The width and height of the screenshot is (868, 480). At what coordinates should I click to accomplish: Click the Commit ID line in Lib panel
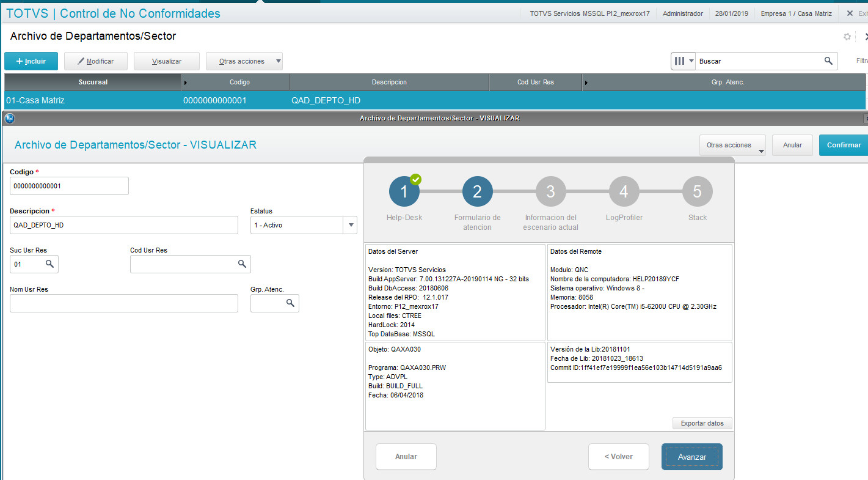tap(636, 367)
